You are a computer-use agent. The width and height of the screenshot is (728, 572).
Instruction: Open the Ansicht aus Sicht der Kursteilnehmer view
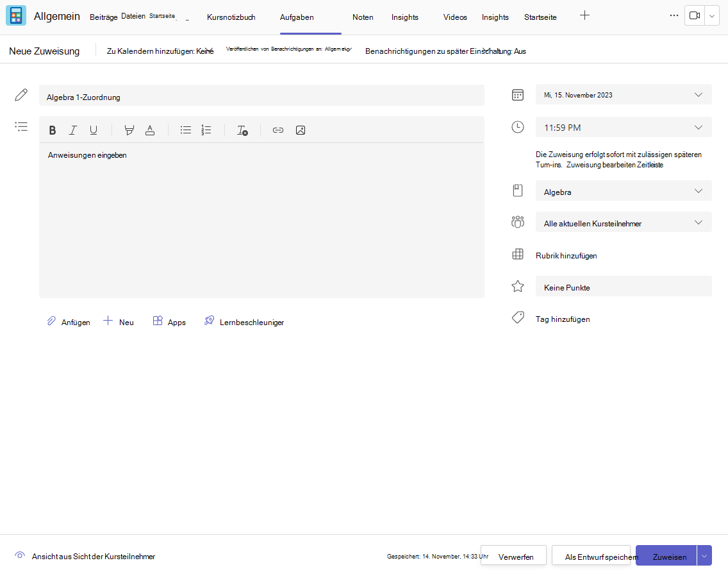coord(85,556)
